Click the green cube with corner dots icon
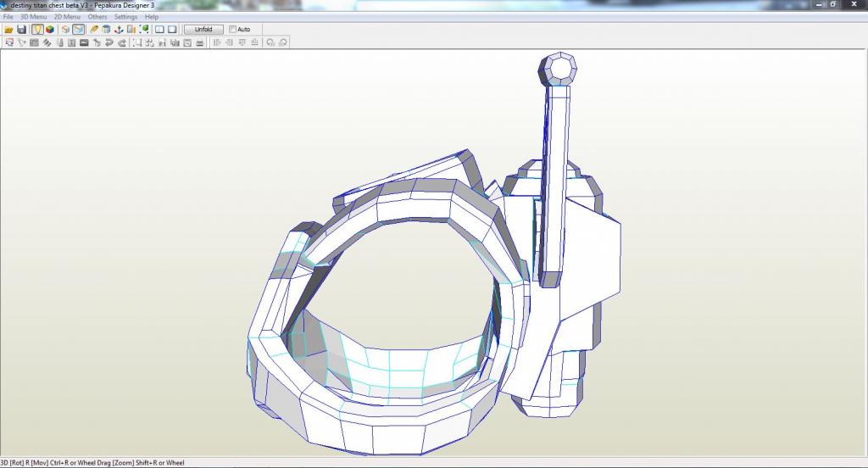The width and height of the screenshot is (868, 468). [144, 30]
